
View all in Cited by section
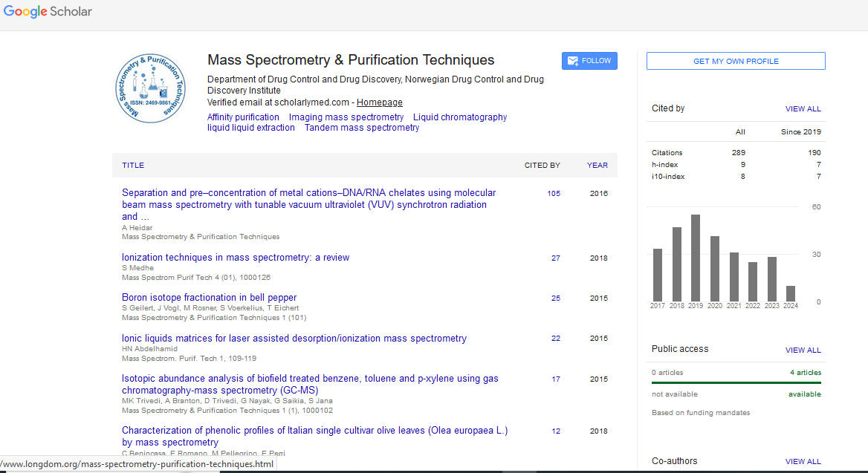point(803,109)
